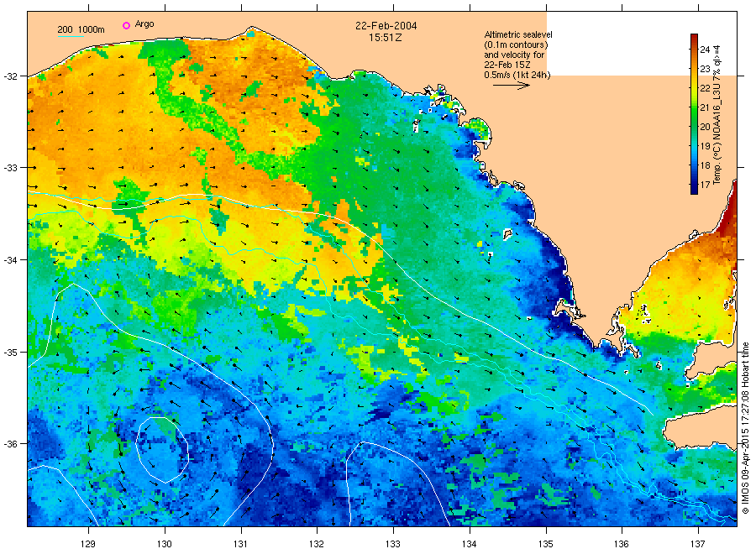Screen dimensions: 756x554
Task: Click the latitude label '-35'
Action: (10, 353)
